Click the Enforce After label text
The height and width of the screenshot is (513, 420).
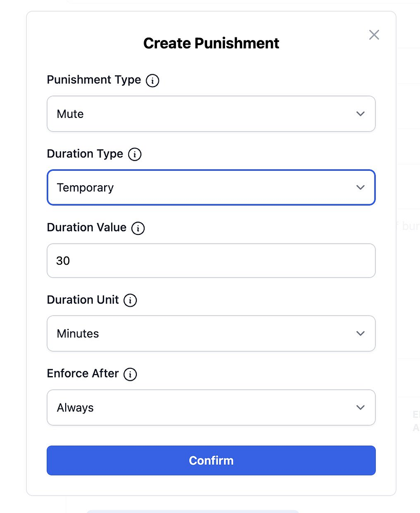(83, 374)
